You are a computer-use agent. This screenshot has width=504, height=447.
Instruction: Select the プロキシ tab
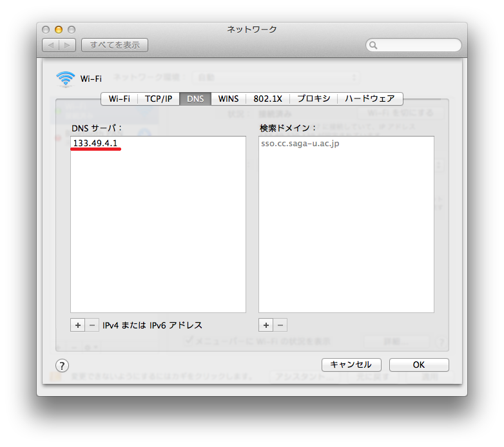click(x=314, y=99)
